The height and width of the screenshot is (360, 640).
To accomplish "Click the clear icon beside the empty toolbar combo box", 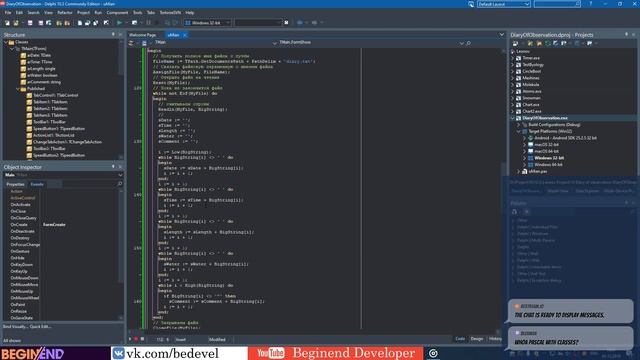I will pos(286,22).
